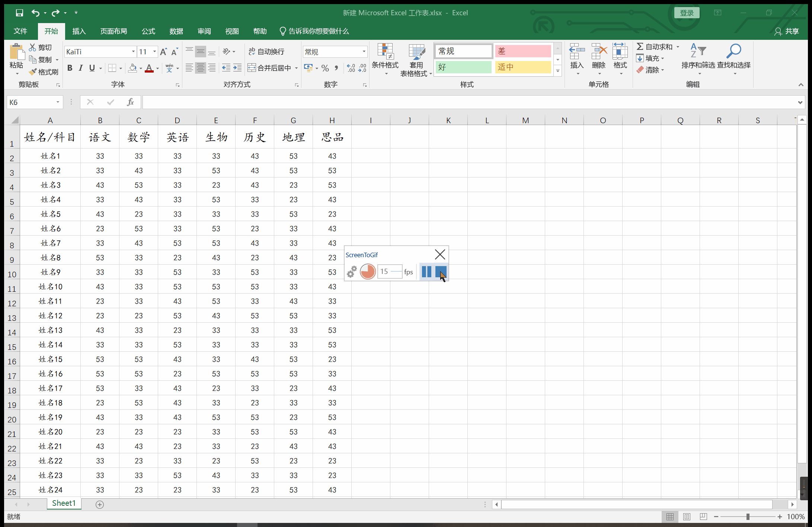The width and height of the screenshot is (812, 527).
Task: Click the Cut (剪切) button
Action: (41, 47)
